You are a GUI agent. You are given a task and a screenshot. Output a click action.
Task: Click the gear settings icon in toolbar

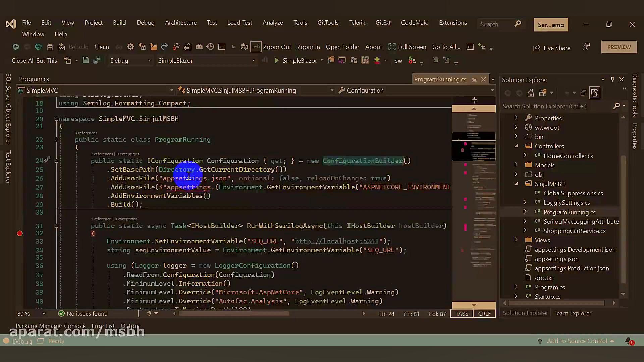[x=130, y=47]
